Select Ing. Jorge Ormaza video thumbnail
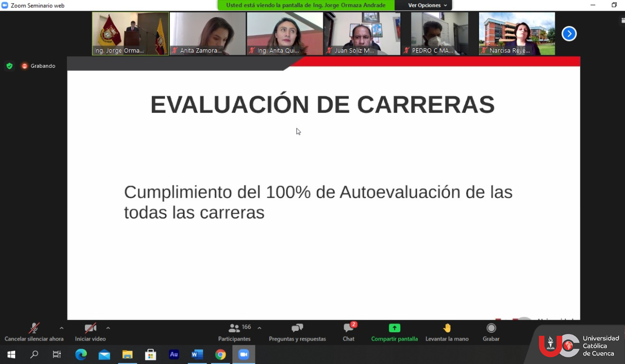The height and width of the screenshot is (364, 625). point(130,34)
